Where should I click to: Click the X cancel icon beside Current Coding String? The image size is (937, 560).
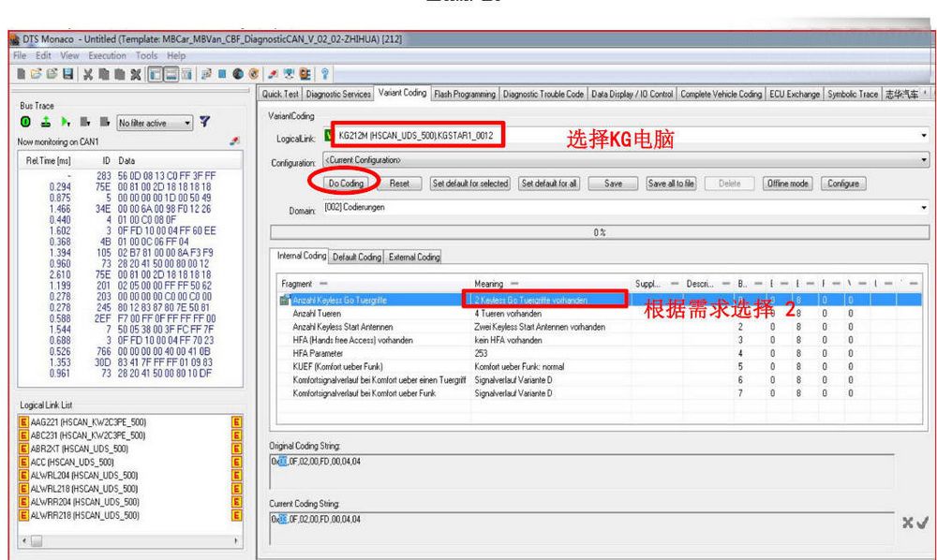[x=908, y=523]
